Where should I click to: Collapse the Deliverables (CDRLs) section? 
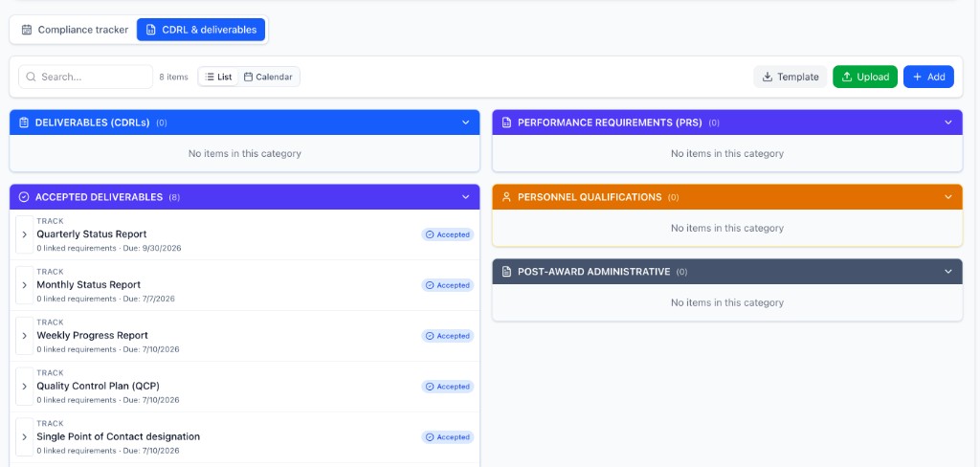(x=465, y=122)
